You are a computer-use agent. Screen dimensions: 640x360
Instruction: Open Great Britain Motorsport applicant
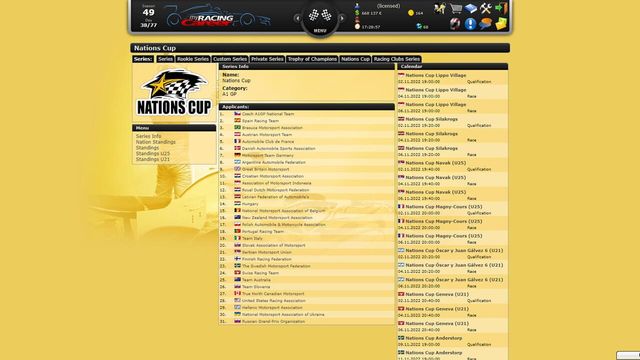(x=265, y=169)
